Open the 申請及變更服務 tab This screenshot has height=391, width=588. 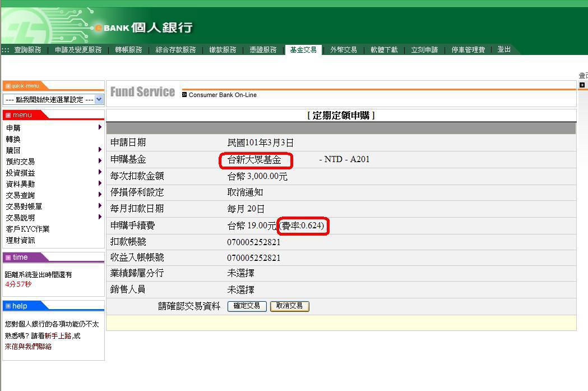(x=78, y=50)
